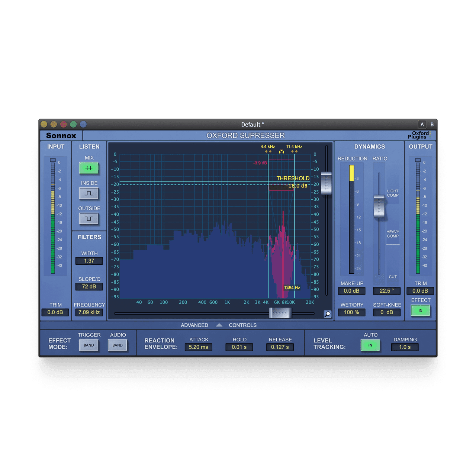Toggle the Effect IN button
This screenshot has width=476, height=476.
[421, 311]
